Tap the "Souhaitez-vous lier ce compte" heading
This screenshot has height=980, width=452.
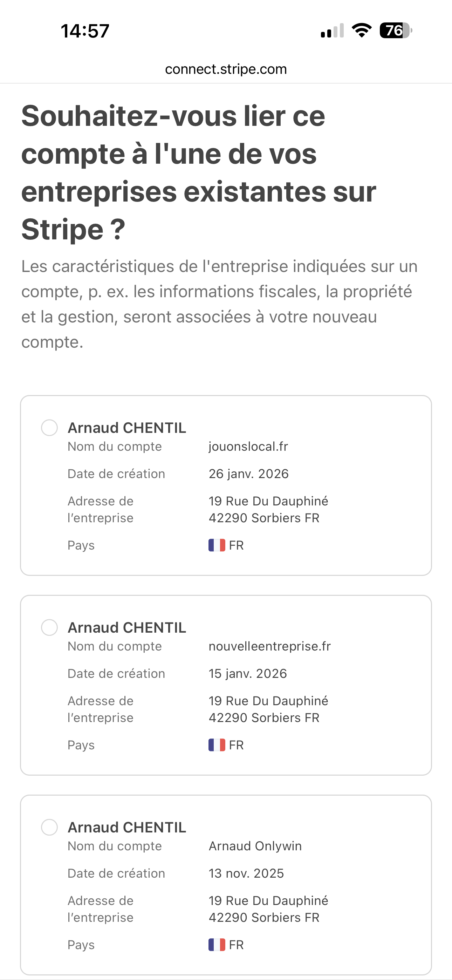pyautogui.click(x=198, y=172)
